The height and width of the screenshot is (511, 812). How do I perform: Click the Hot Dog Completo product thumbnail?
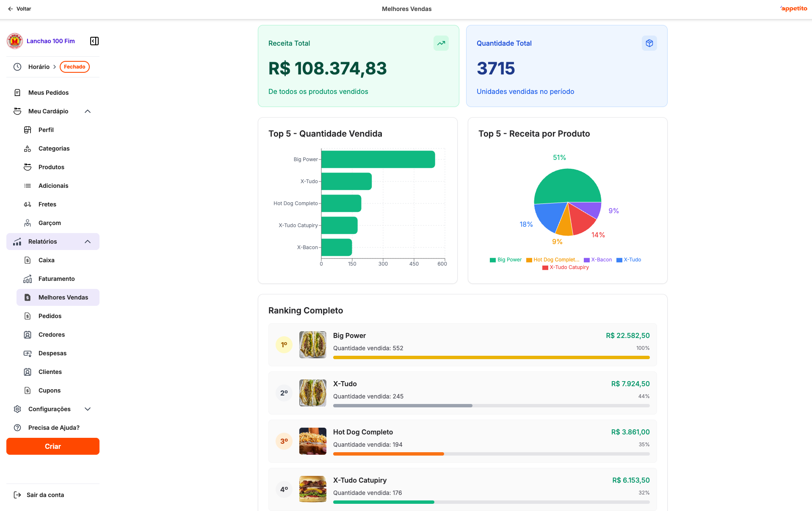coord(313,441)
